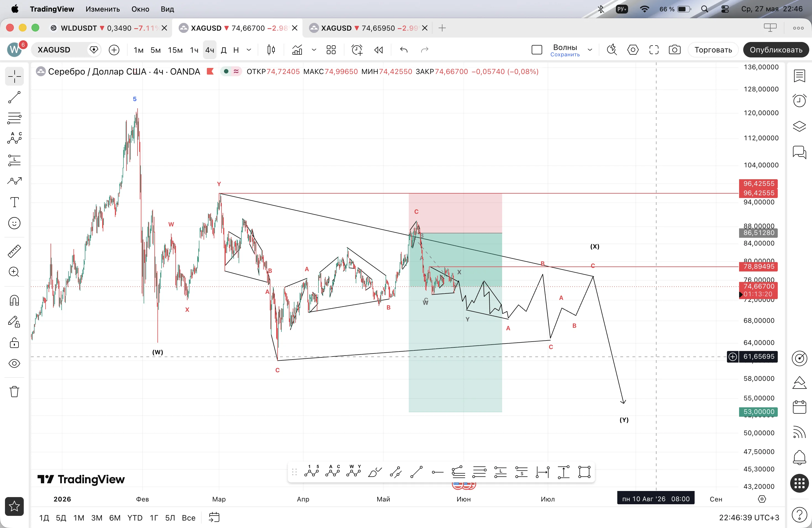Click the trash icon to remove drawings
812x528 pixels.
click(14, 391)
